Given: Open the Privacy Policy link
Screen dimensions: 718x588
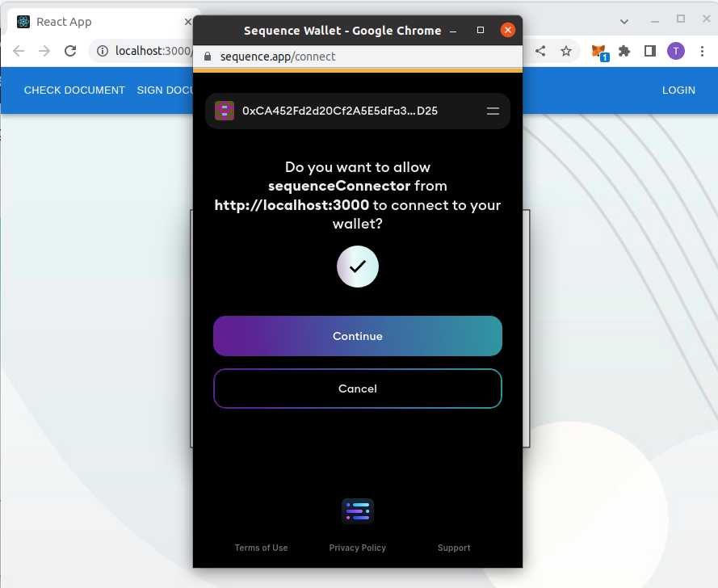Looking at the screenshot, I should coord(358,548).
